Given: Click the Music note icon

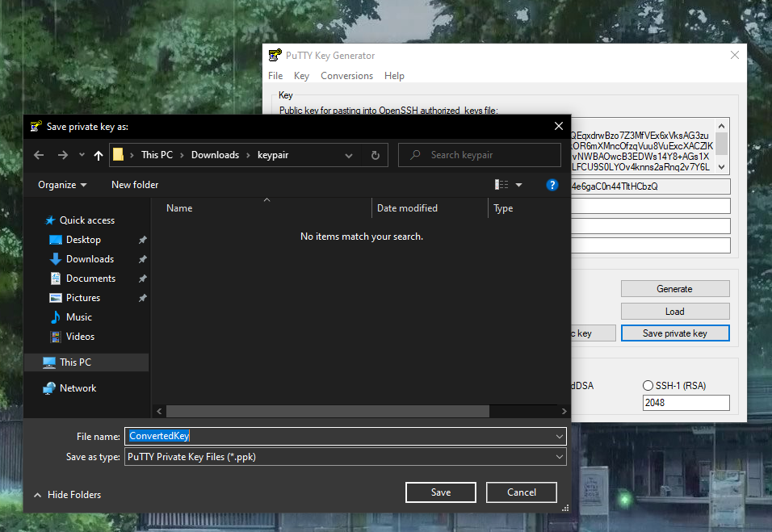Looking at the screenshot, I should pyautogui.click(x=56, y=317).
